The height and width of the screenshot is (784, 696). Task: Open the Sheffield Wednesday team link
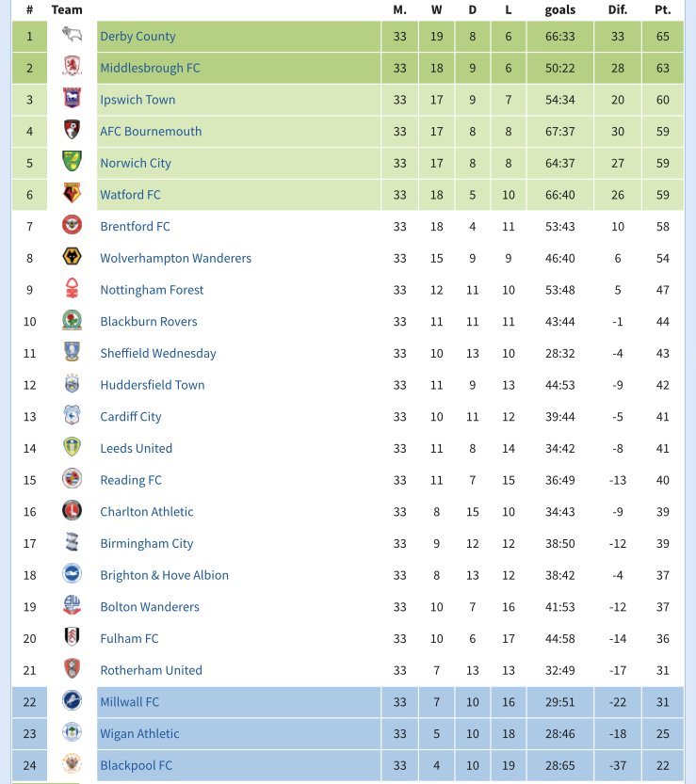pyautogui.click(x=158, y=354)
